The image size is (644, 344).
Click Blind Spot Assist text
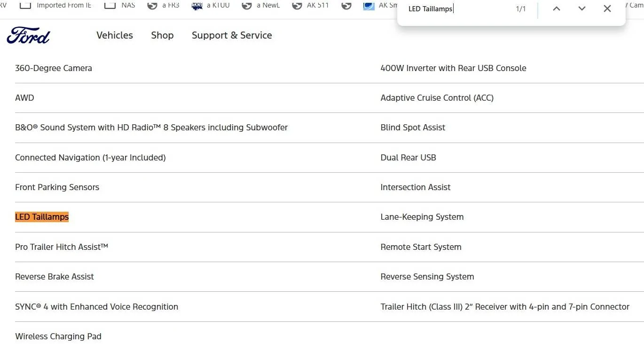pos(413,128)
